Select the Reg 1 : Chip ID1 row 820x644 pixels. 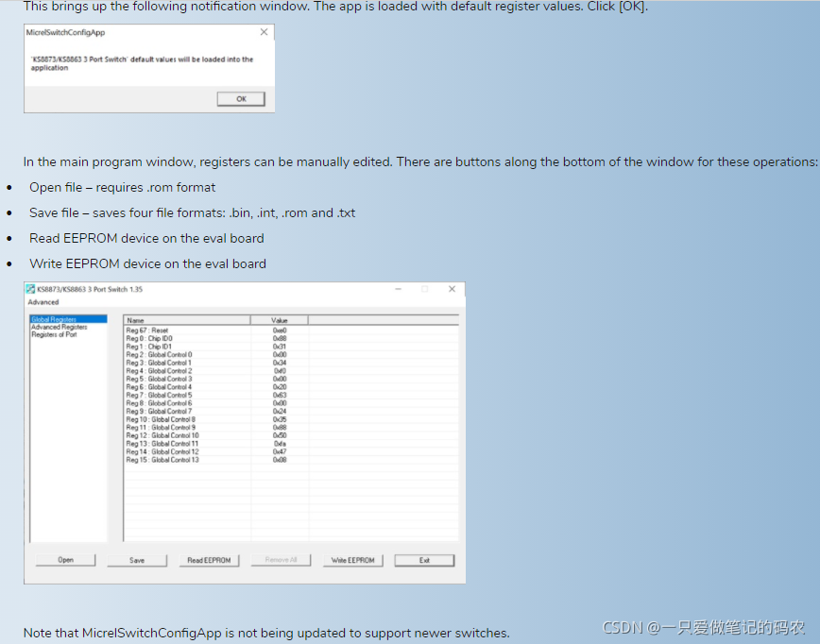(291, 347)
